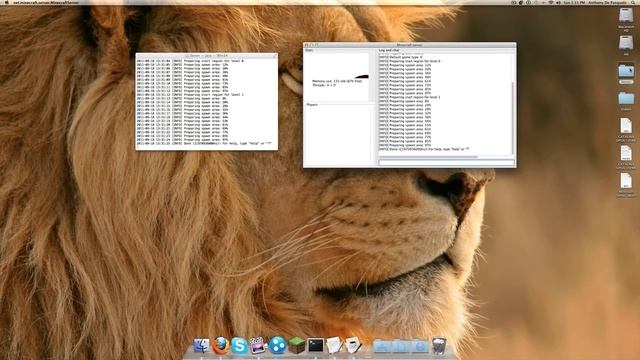The height and width of the screenshot is (360, 640).
Task: Click the "Memory use" stats text
Action: tap(337, 81)
